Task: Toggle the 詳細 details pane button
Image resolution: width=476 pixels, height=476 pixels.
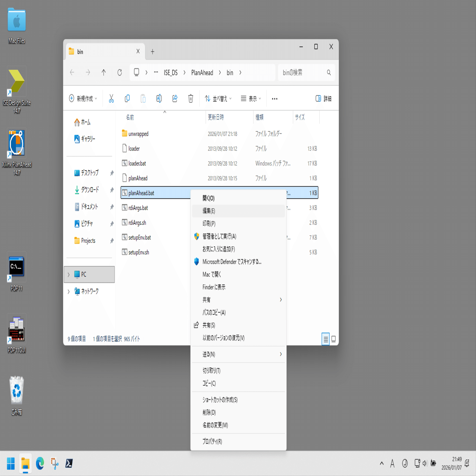Action: point(323,99)
